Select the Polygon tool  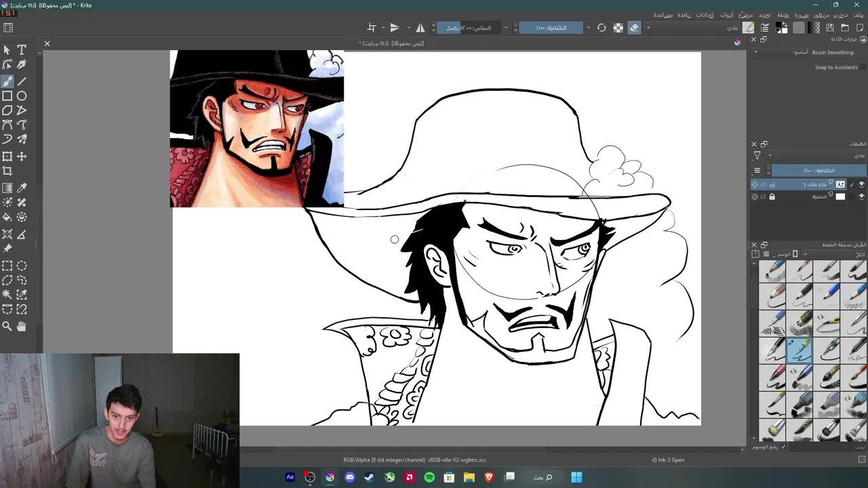7,110
